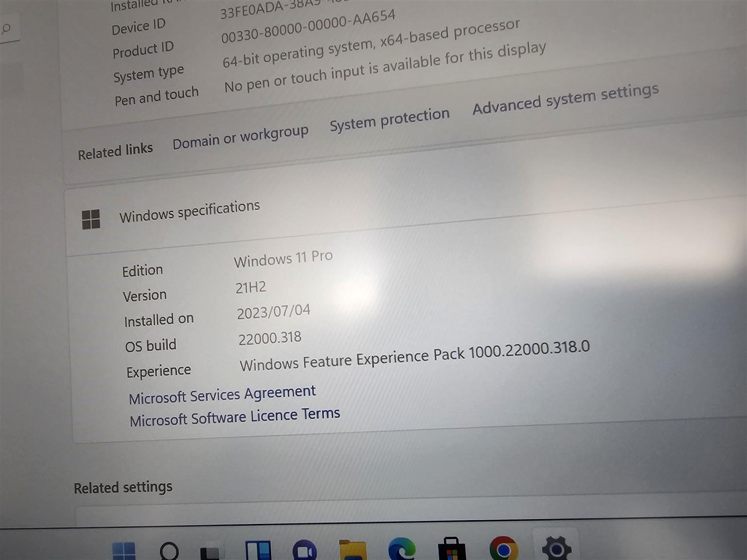Viewport: 747px width, 560px height.
Task: Open the Microsoft Services Agreement link
Action: 222,395
